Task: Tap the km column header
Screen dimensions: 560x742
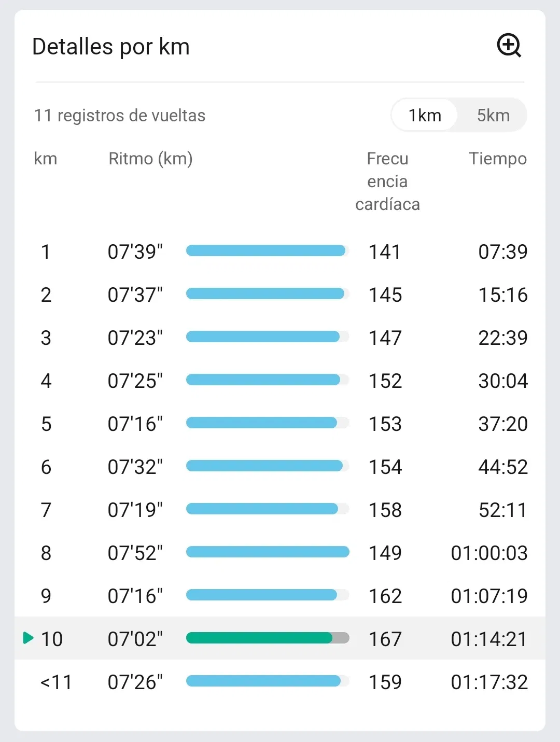Action: click(x=46, y=159)
